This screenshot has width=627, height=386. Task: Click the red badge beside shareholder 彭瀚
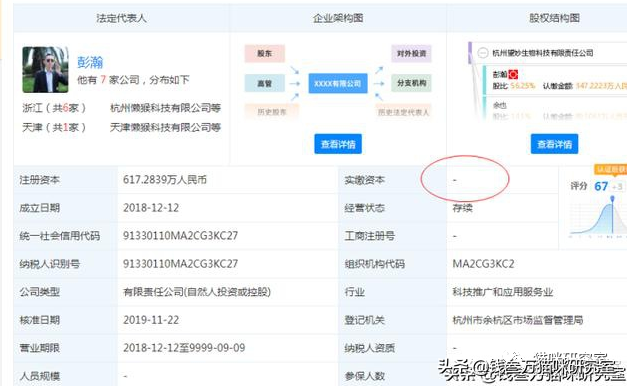tap(513, 74)
